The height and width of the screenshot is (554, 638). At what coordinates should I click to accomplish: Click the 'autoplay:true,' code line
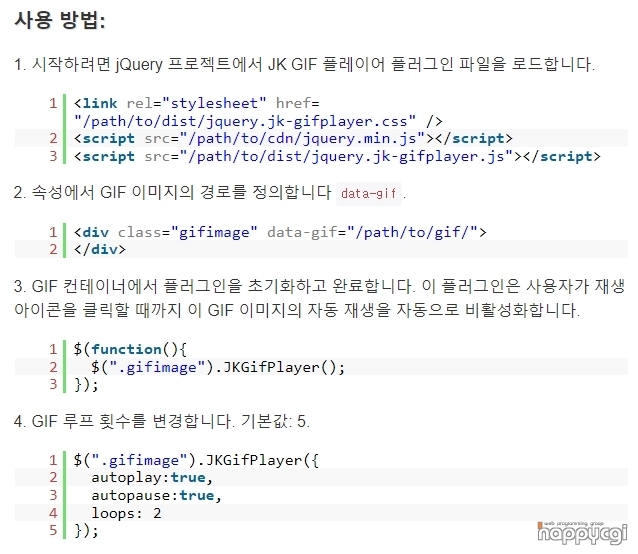152,478
